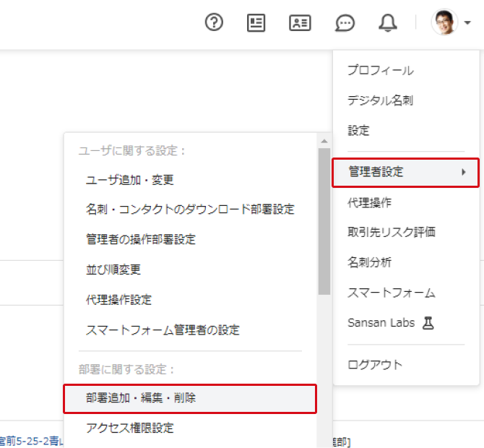
Task: Select 部署追加・編集・削除 in submenu
Action: [141, 397]
